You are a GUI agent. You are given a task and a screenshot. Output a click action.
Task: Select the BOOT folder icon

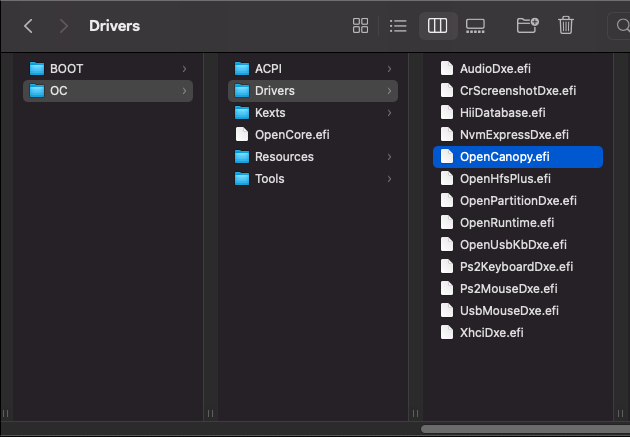click(x=37, y=69)
